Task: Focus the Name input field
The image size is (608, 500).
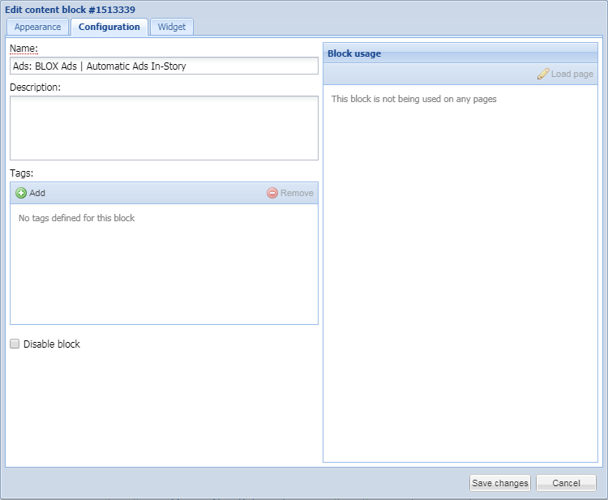Action: 164,67
